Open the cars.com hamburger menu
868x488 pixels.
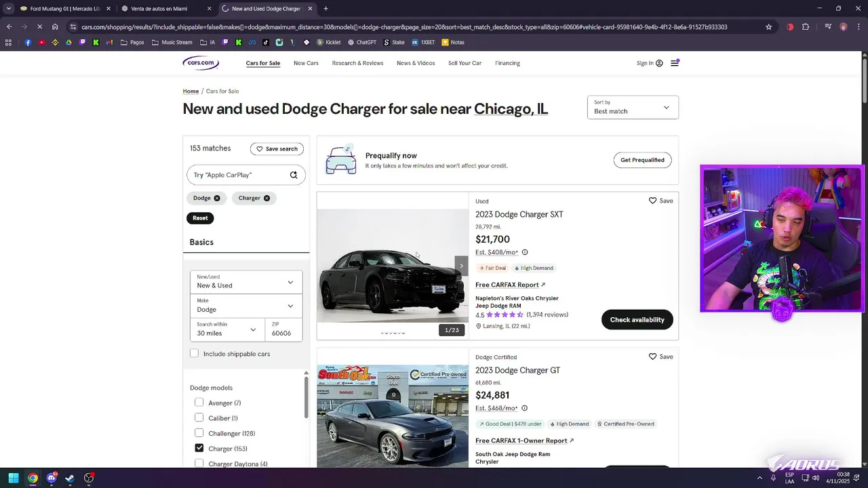pyautogui.click(x=675, y=63)
